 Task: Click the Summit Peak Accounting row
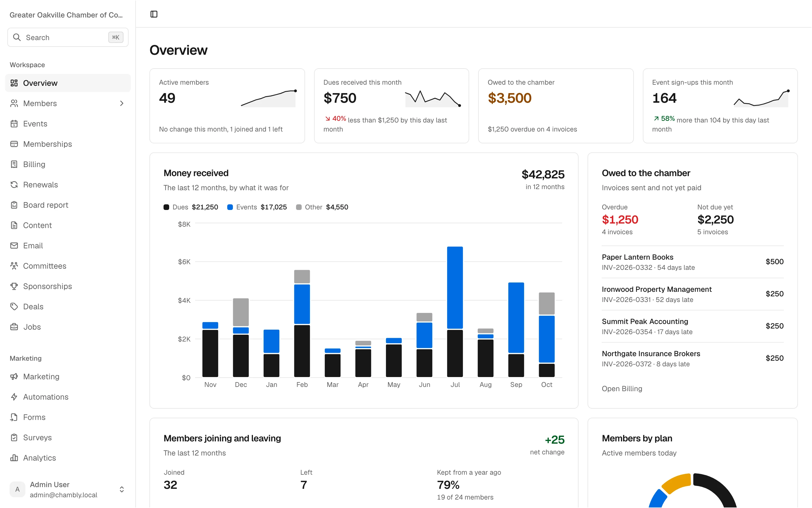pos(692,327)
